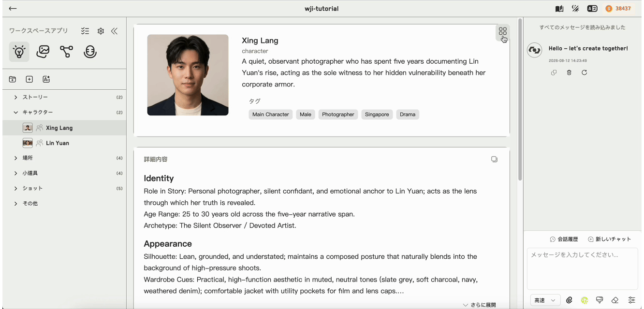Viewport: 644px width, 309px height.
Task: Open the node graph workspace app
Action: tap(66, 52)
